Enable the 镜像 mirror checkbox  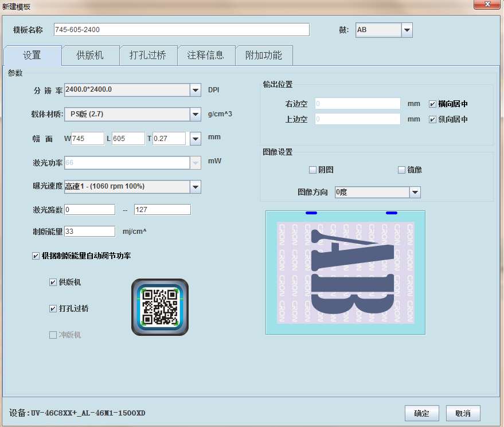pos(401,170)
